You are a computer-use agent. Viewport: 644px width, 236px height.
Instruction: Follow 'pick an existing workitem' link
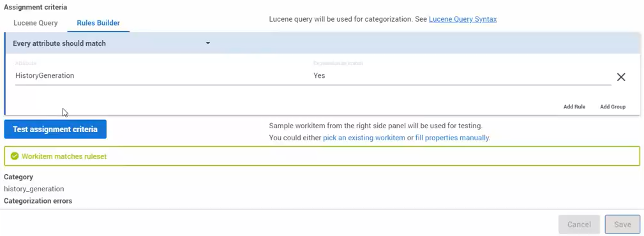click(364, 138)
